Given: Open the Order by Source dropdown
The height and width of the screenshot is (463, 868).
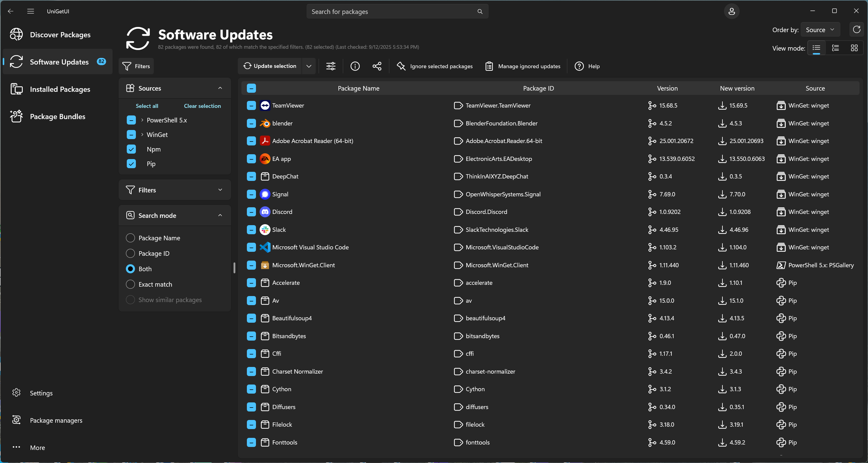Looking at the screenshot, I should 819,30.
